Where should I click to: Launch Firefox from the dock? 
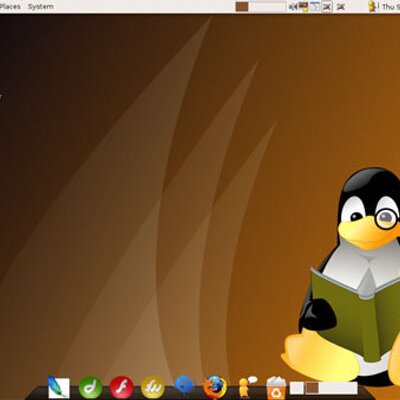(215, 387)
